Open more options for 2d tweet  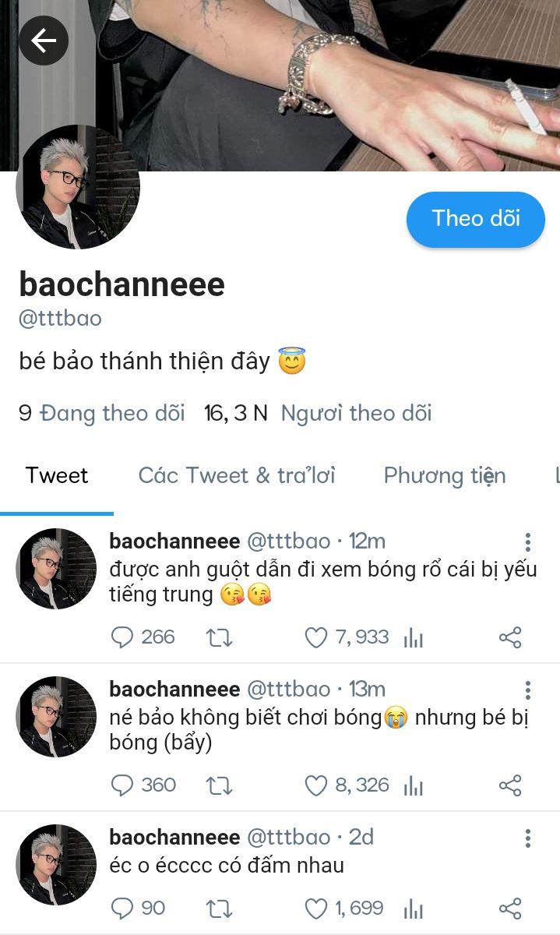pyautogui.click(x=528, y=838)
